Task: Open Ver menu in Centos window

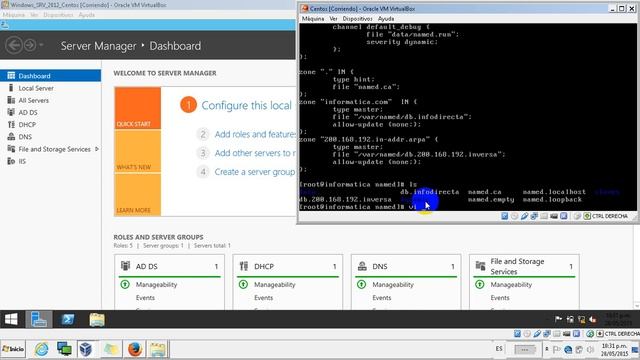Action: point(333,18)
